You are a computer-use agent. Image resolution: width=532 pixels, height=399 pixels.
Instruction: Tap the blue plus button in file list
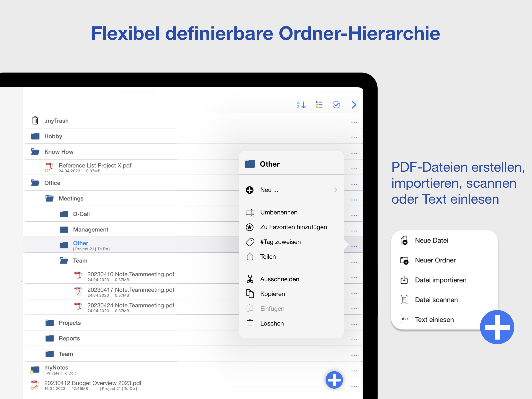pos(334,380)
